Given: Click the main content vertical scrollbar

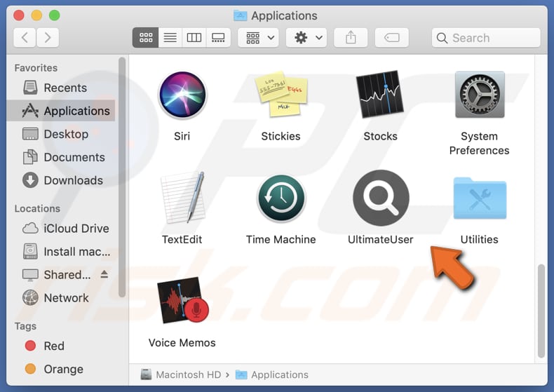Looking at the screenshot, I should (x=541, y=311).
